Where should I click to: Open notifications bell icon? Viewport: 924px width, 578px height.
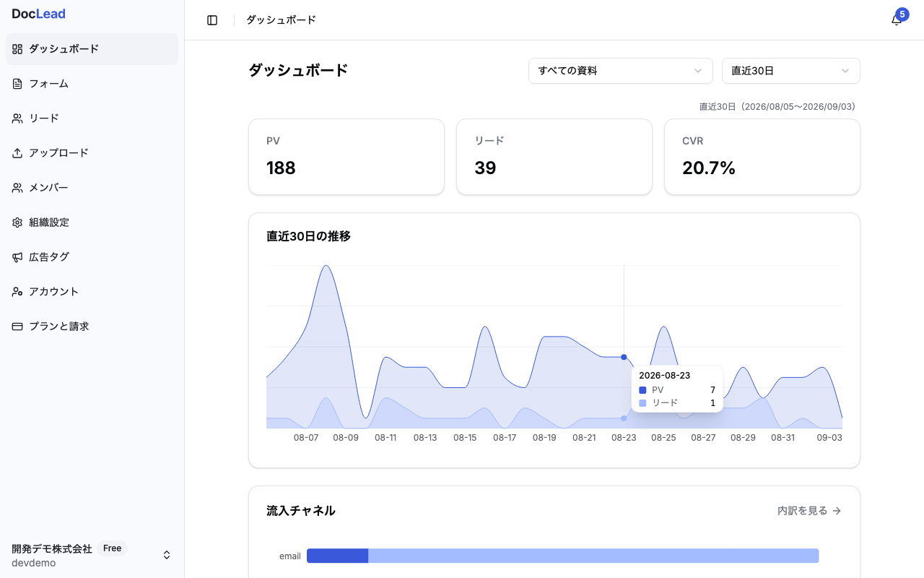(896, 21)
